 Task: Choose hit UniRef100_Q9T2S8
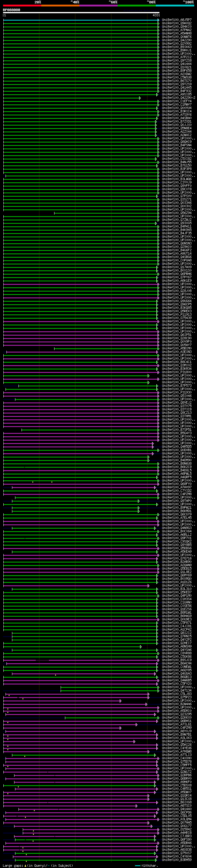(x=177, y=60)
